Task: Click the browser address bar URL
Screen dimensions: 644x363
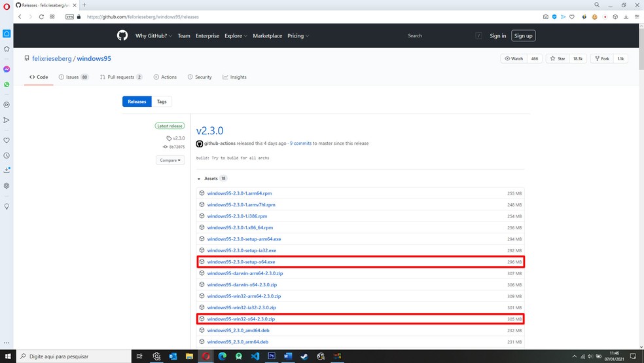Action: (x=143, y=17)
